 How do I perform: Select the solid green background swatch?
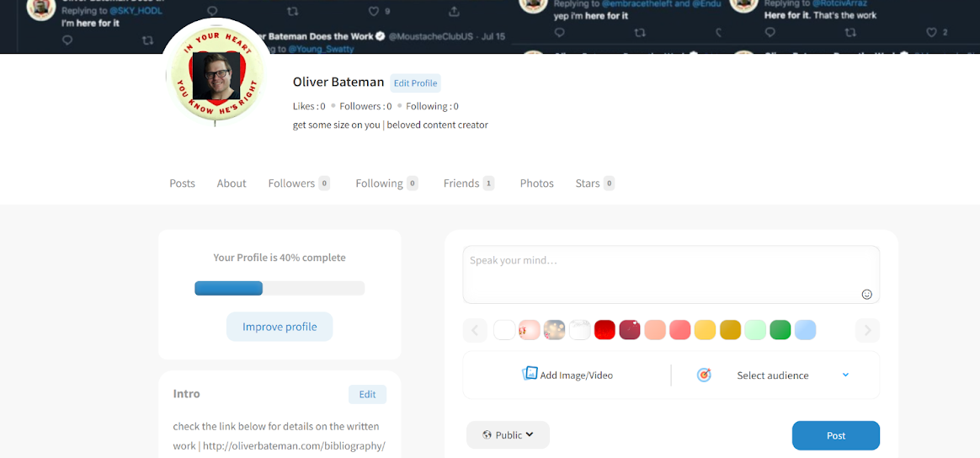coord(780,330)
